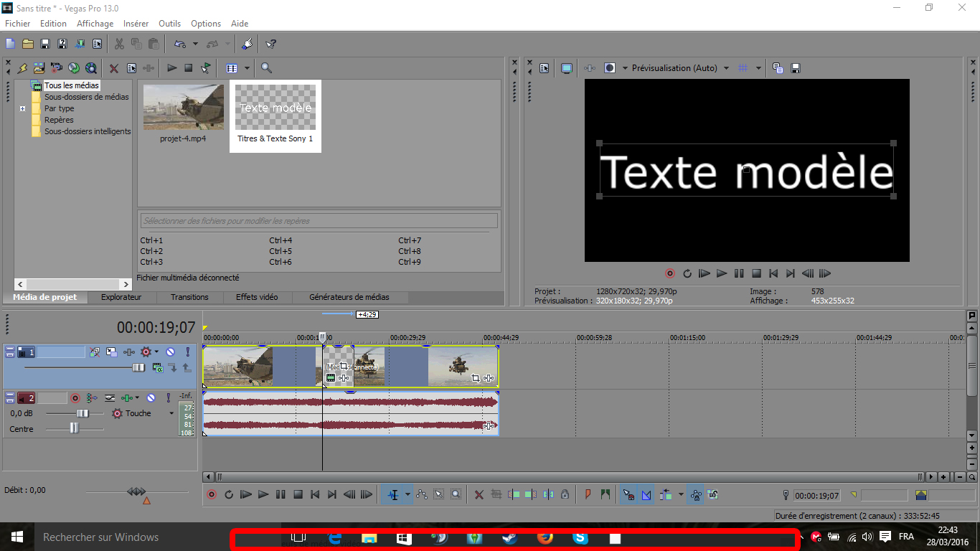The image size is (980, 551).
Task: Insert a marker with the orange flag icon
Action: coord(588,494)
